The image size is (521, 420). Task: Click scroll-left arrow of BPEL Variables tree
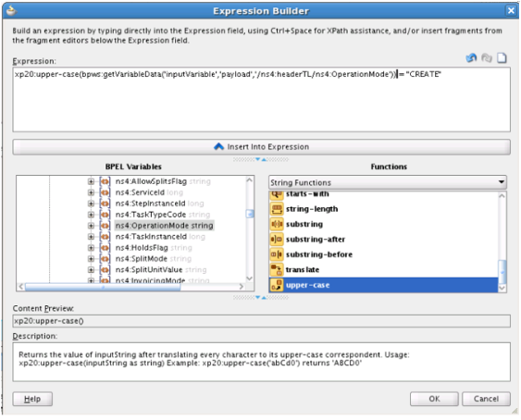coord(20,287)
